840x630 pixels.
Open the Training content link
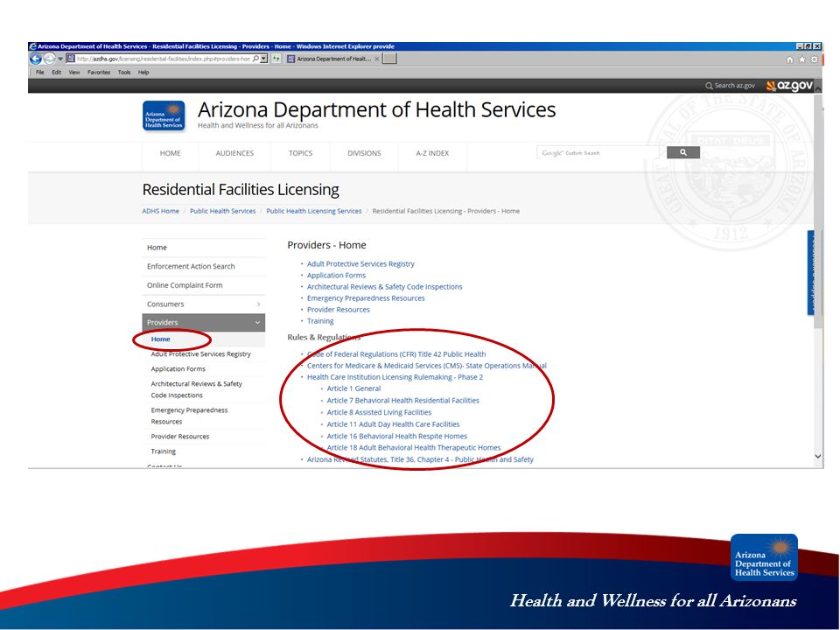click(320, 321)
